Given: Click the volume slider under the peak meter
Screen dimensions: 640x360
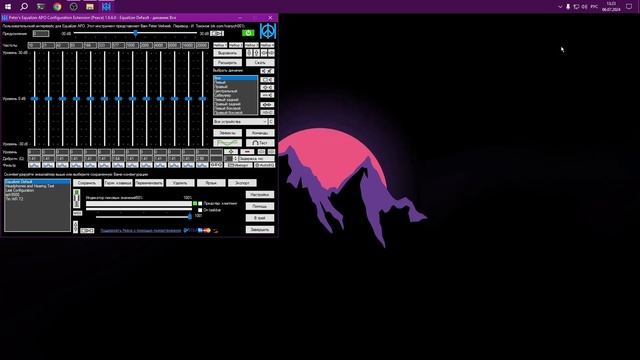Looking at the screenshot, I should [x=144, y=217].
